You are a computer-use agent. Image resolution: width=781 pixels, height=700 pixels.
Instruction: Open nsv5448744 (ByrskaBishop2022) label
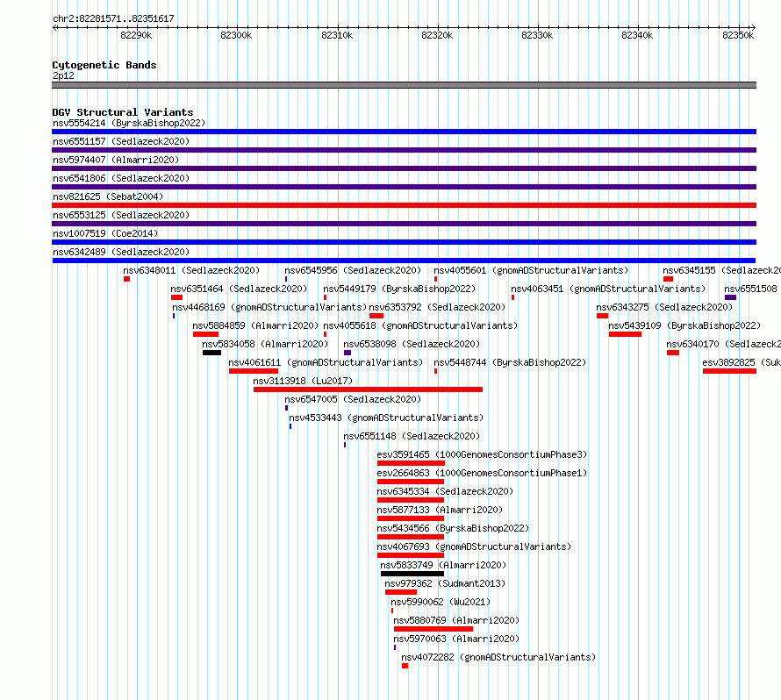pos(510,362)
